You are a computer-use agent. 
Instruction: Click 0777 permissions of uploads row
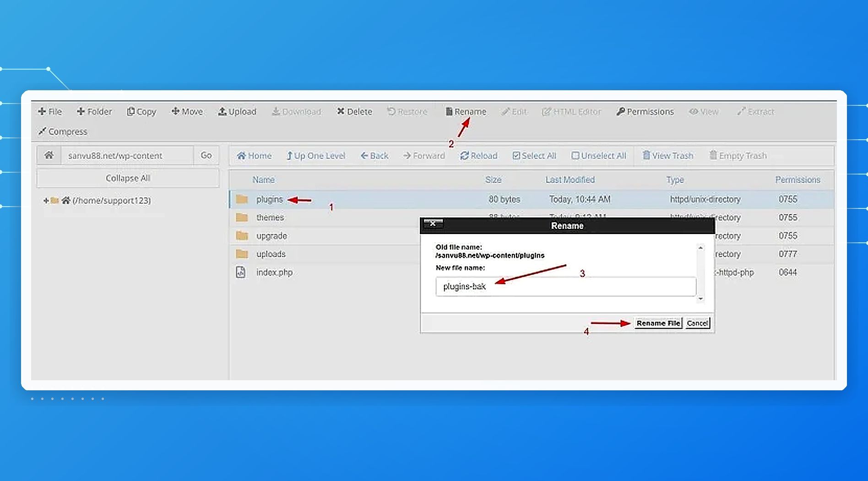[788, 254]
